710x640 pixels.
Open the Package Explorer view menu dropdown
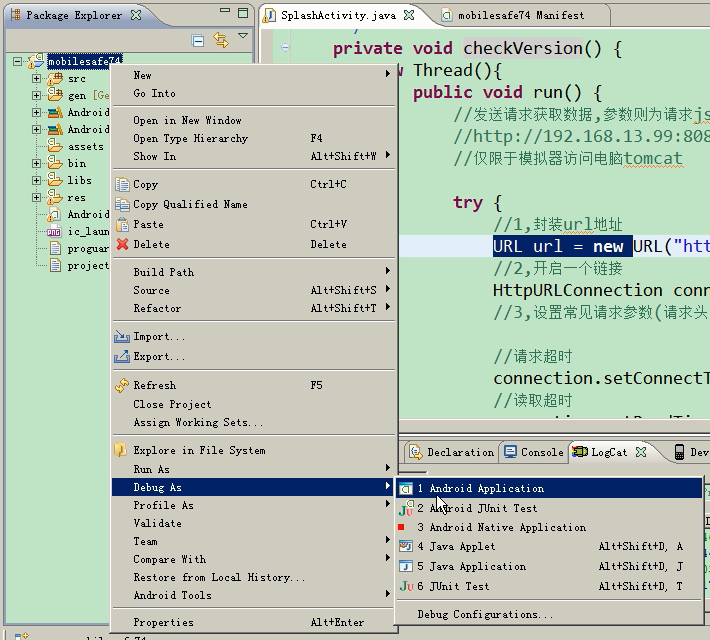tap(243, 38)
